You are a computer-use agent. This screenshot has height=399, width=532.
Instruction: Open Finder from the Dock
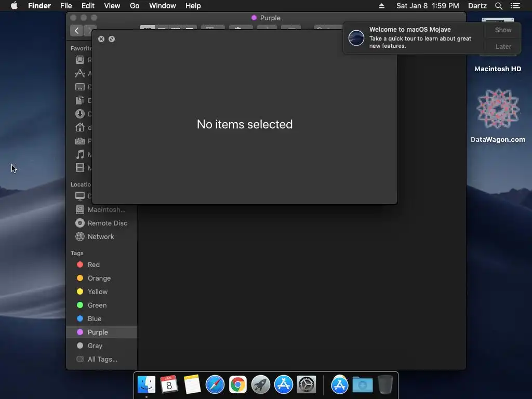147,384
